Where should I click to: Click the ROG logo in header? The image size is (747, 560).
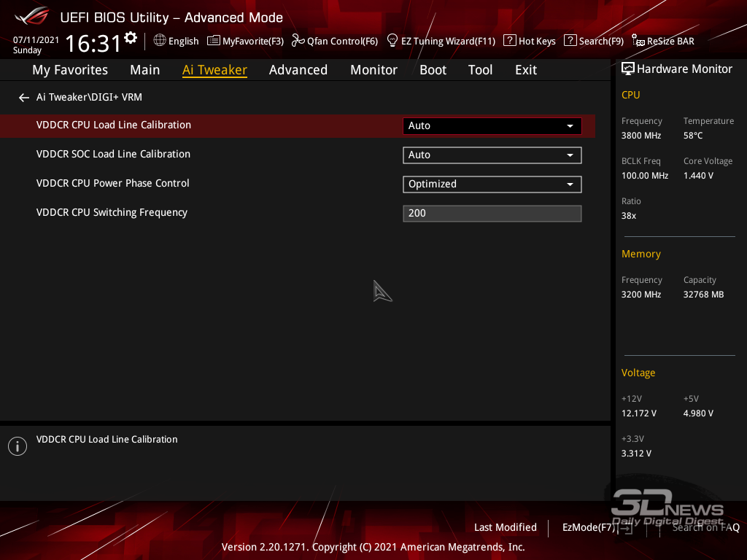32,16
